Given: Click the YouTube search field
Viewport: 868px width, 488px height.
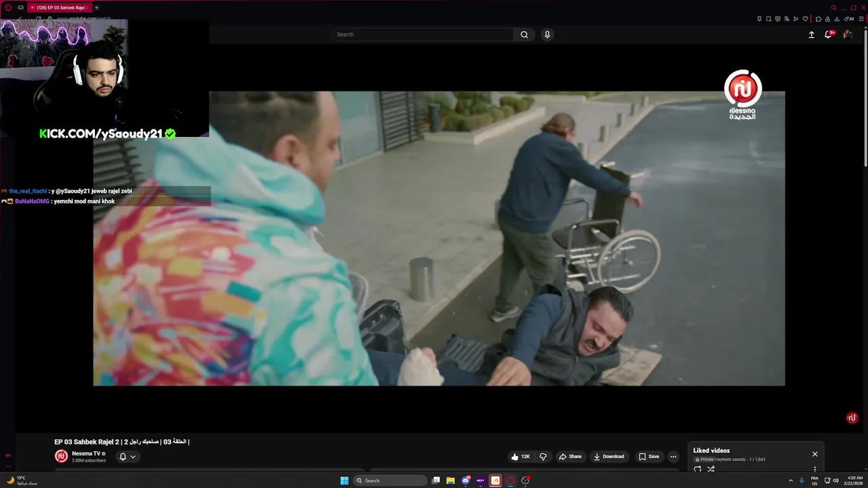Looking at the screenshot, I should click(422, 35).
